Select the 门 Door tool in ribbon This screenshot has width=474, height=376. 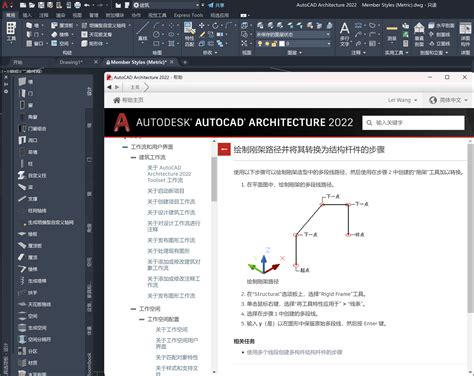(x=32, y=34)
